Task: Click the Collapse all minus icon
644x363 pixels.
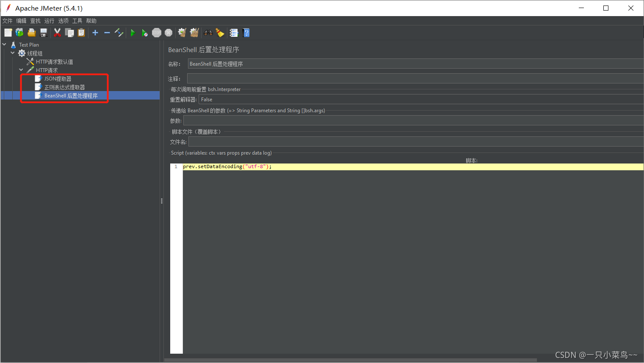Action: pyautogui.click(x=107, y=33)
